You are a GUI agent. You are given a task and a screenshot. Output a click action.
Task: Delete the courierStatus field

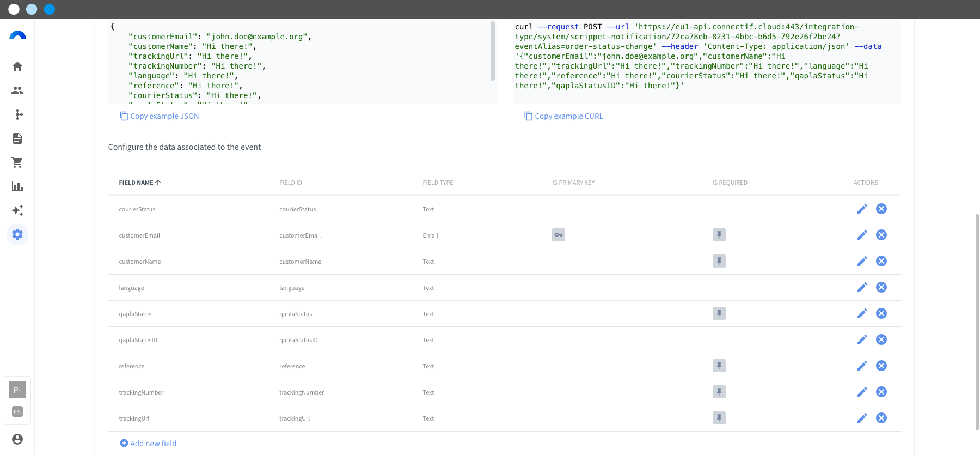pos(881,209)
